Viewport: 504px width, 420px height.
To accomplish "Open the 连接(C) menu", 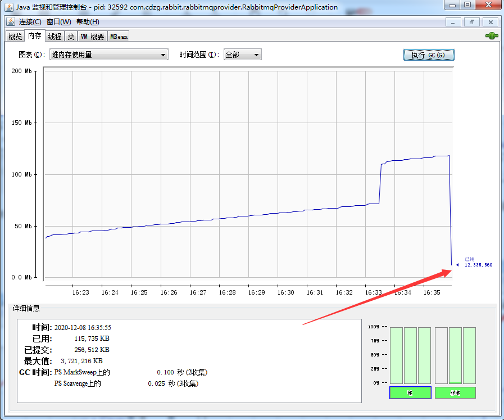I will click(30, 22).
